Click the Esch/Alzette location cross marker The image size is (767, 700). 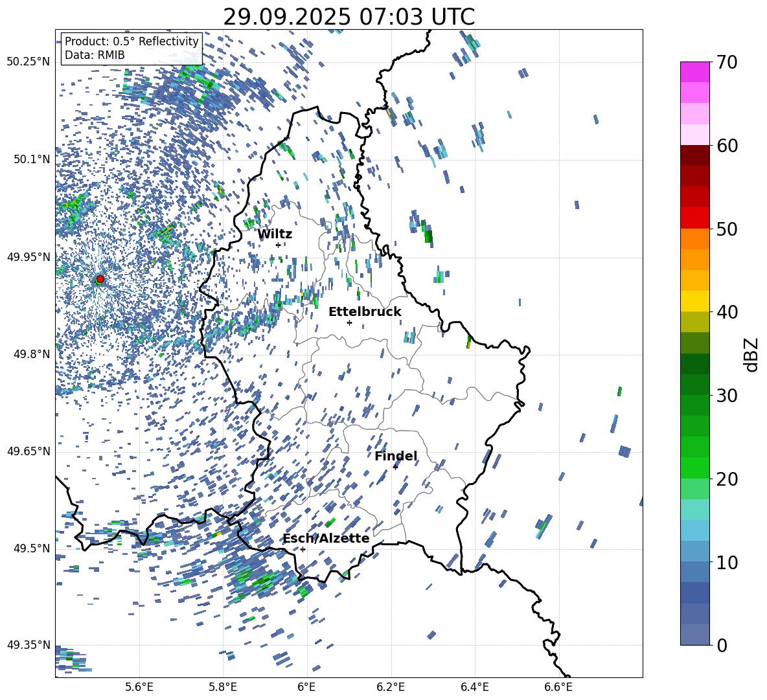(303, 549)
